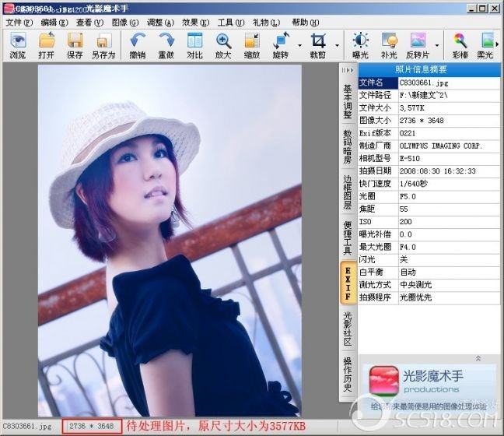The image size is (504, 436).
Task: Select the 曝光 exposure tool
Action: pos(361,46)
